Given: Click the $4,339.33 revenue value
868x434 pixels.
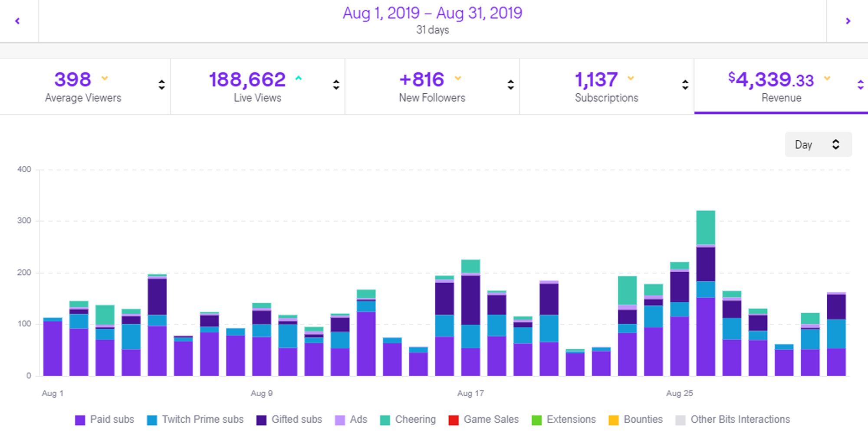Looking at the screenshot, I should (771, 79).
